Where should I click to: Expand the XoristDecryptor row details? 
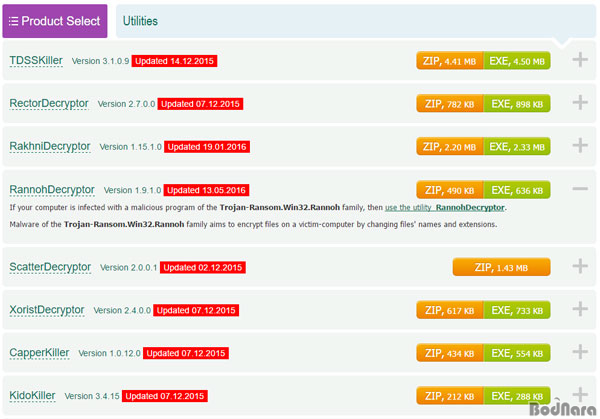click(580, 308)
